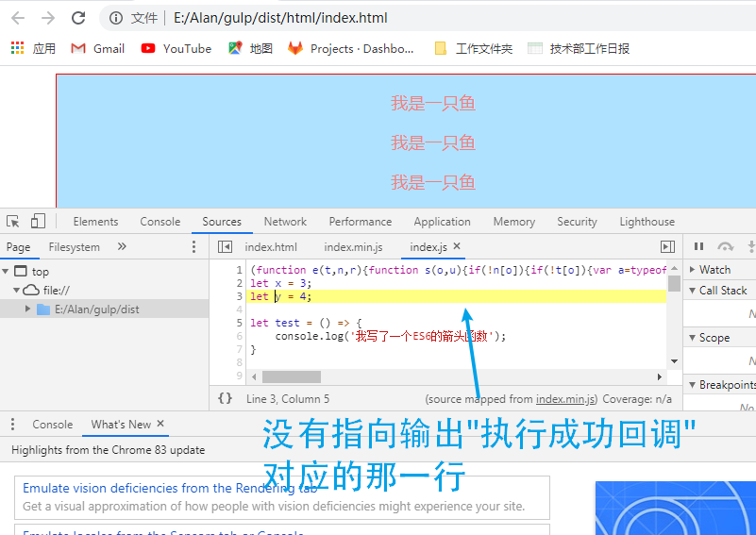Click horizontal scrollbar left arrow in editor
Image resolution: width=756 pixels, height=535 pixels.
pos(254,376)
